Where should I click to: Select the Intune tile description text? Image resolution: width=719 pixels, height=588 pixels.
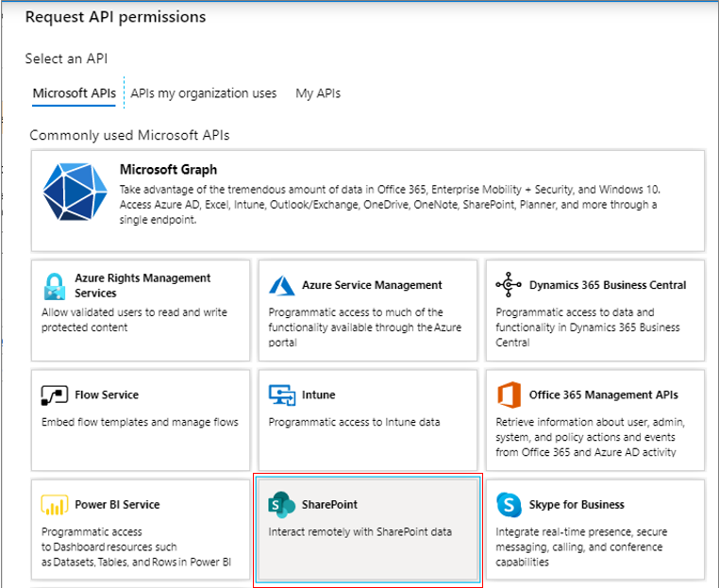click(354, 422)
